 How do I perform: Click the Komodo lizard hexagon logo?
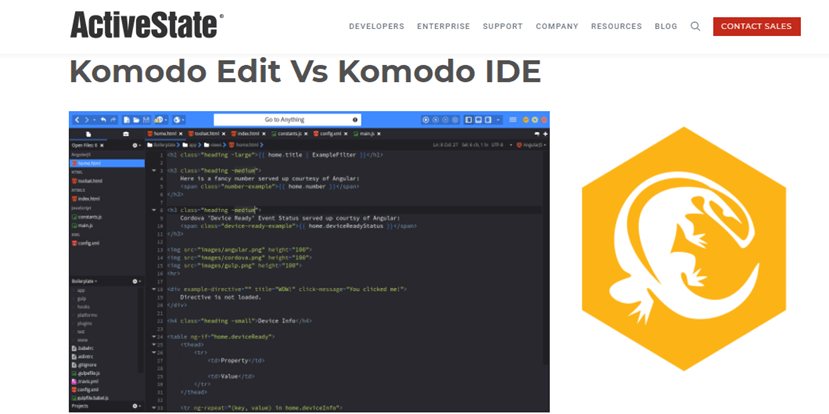click(x=684, y=249)
